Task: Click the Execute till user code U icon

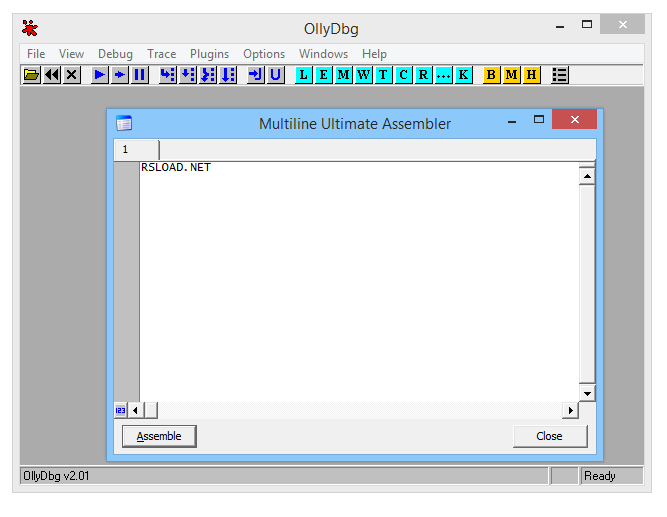Action: pos(276,75)
